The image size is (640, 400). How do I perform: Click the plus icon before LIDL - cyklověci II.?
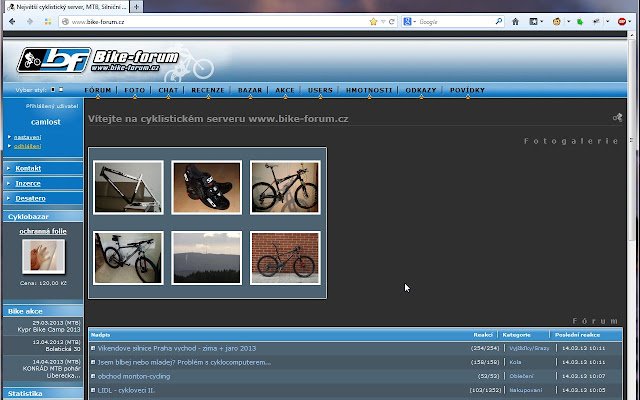tap(93, 390)
